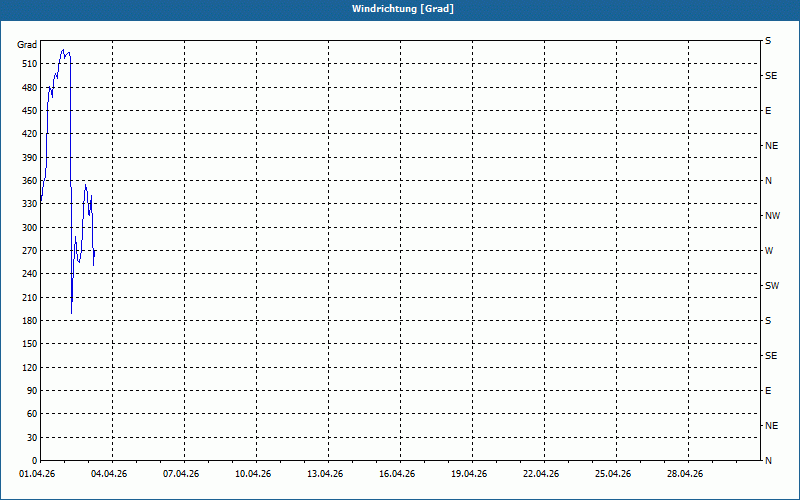Click the lowest dip of the blue line

click(x=71, y=313)
